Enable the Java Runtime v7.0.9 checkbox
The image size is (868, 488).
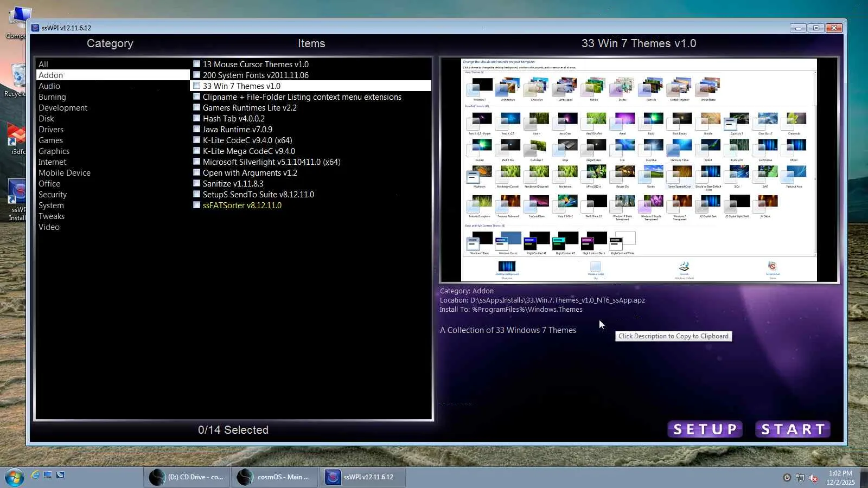pos(196,129)
